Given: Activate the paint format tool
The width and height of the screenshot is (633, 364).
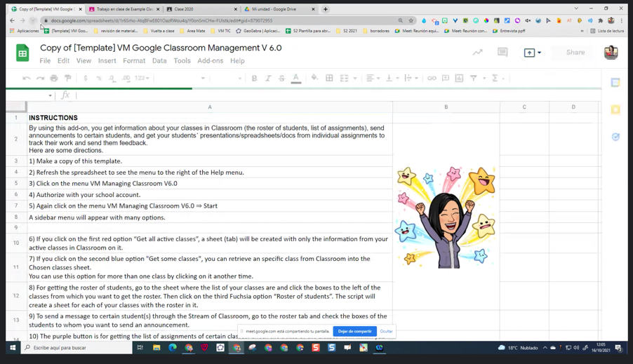Looking at the screenshot, I should tap(68, 79).
